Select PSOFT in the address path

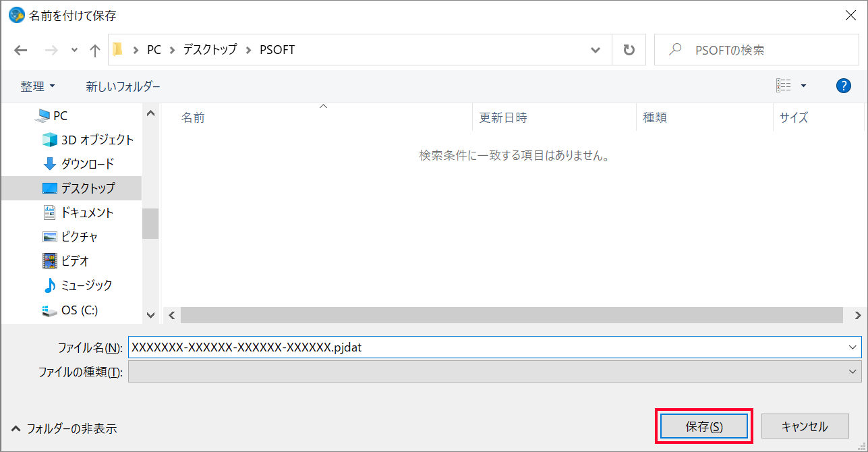[277, 50]
